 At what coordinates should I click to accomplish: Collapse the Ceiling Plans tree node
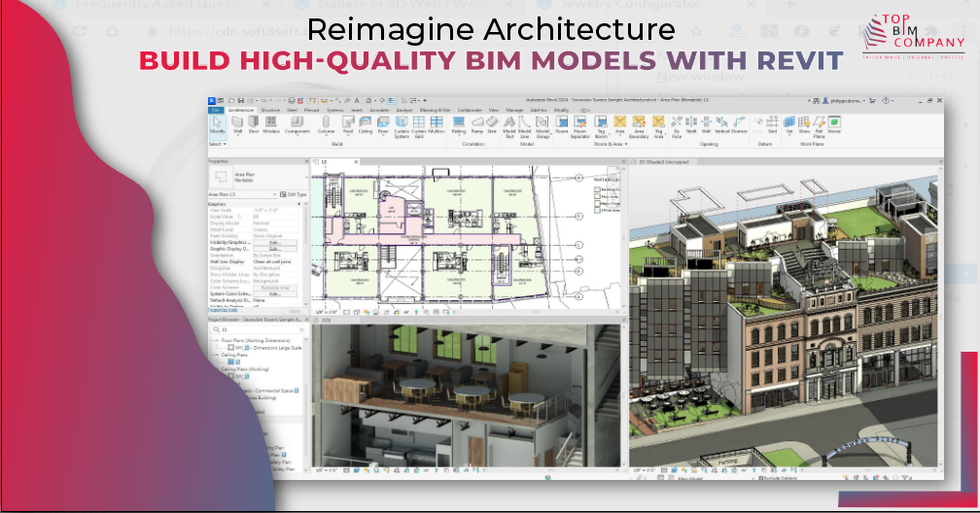tap(217, 355)
